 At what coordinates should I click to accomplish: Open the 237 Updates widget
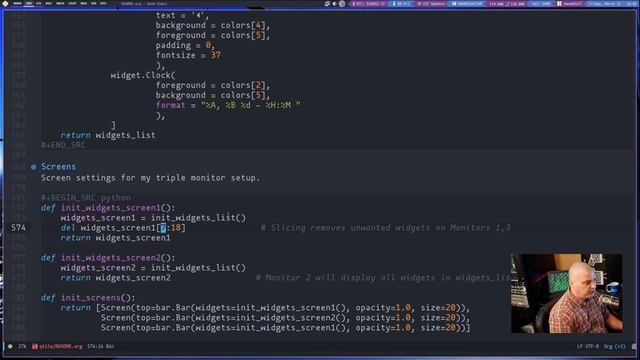[x=432, y=4]
